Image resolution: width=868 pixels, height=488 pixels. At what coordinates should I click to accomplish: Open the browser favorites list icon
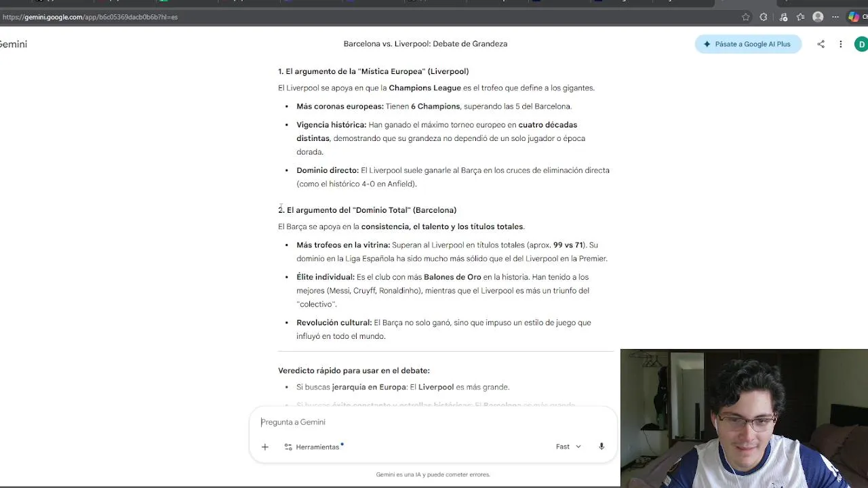pos(801,17)
